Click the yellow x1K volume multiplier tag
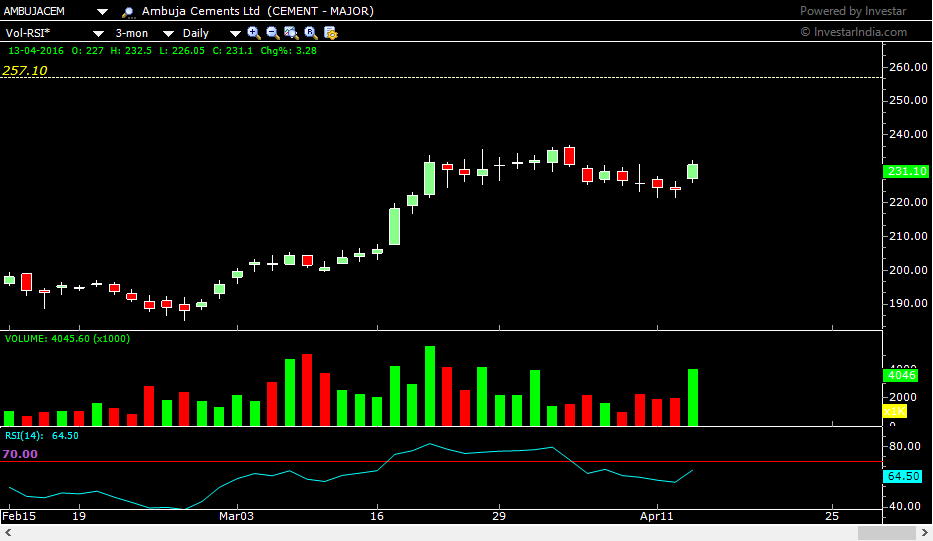933x541 pixels. click(x=894, y=411)
